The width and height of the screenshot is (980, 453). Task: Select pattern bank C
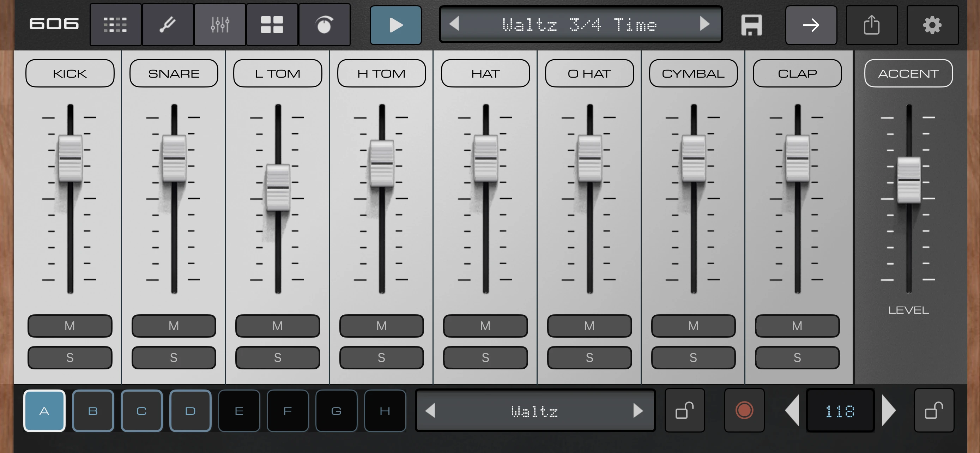(141, 411)
